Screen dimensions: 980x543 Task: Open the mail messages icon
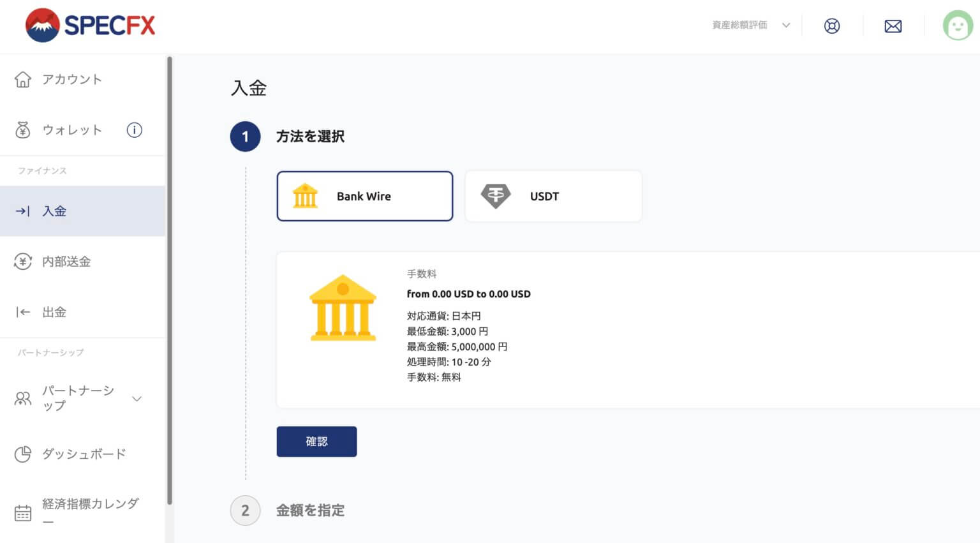(x=893, y=26)
